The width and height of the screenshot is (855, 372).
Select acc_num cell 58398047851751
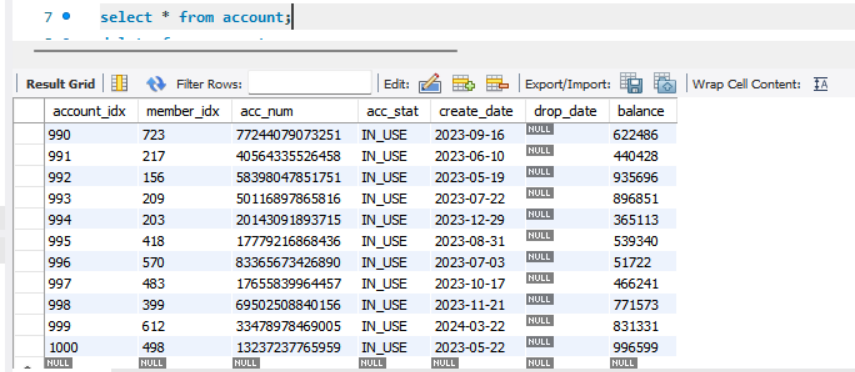pos(295,177)
